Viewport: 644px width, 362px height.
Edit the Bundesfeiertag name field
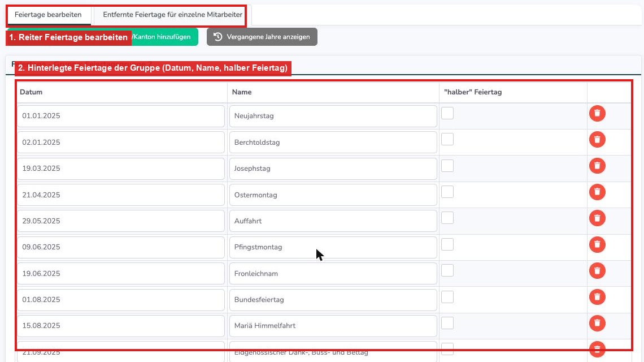(333, 300)
